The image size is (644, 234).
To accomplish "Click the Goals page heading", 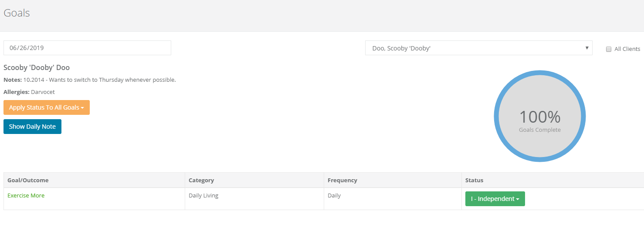I will coord(17,13).
